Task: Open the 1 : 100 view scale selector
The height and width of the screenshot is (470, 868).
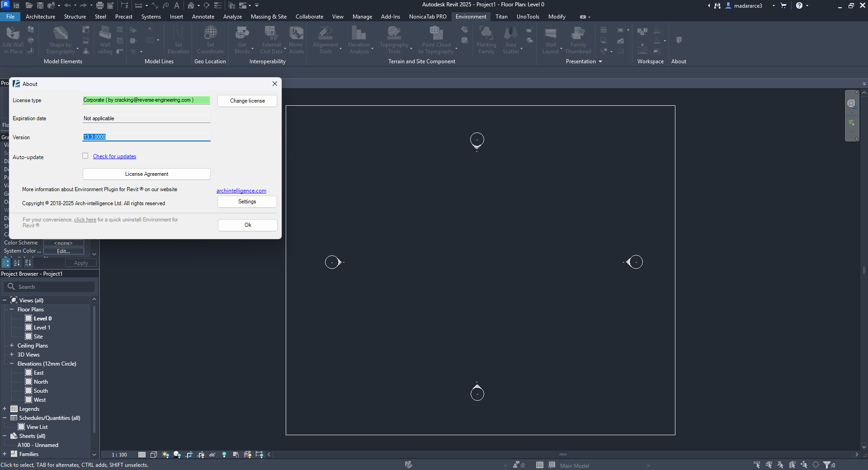Action: point(119,455)
